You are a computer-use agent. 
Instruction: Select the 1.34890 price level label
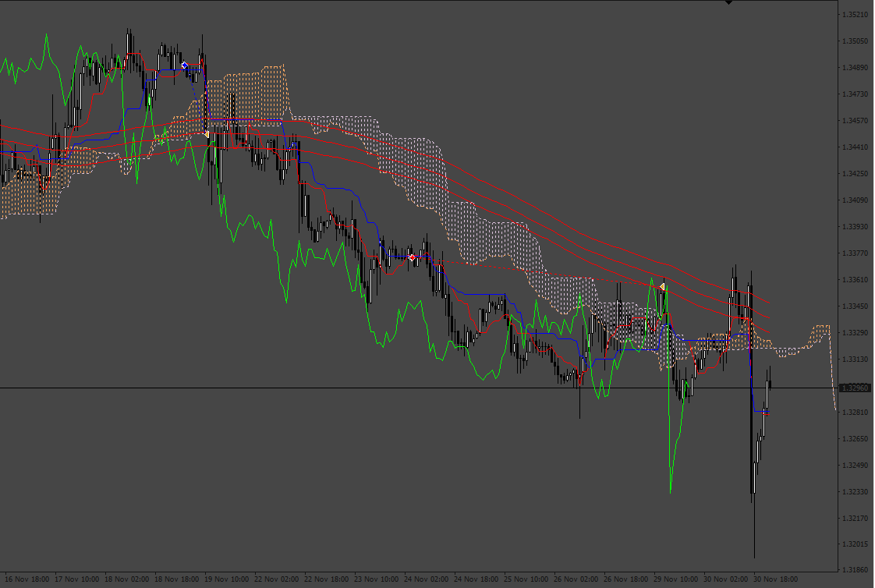855,68
